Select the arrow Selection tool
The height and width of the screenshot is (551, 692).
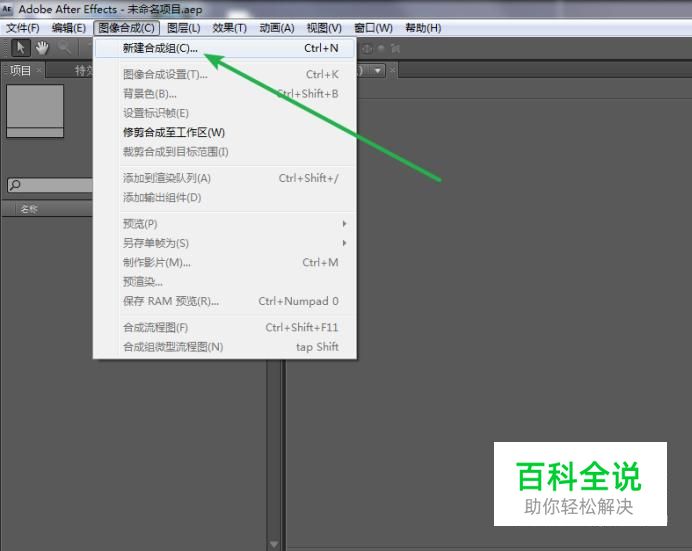pos(20,48)
